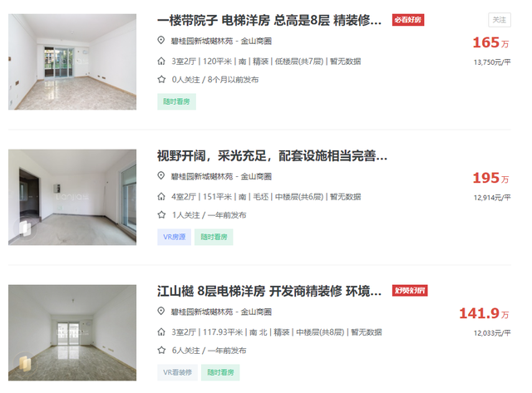Click the location pin icon of 195万 listing
532x393 pixels.
(x=161, y=175)
